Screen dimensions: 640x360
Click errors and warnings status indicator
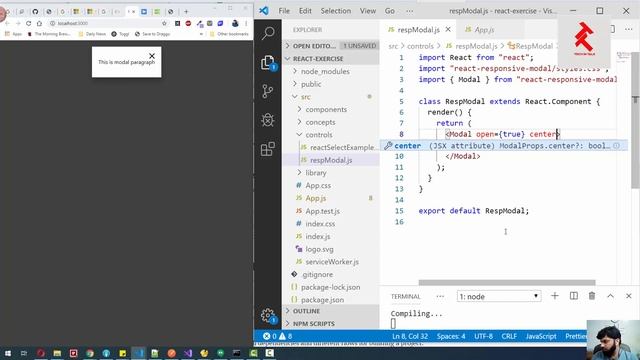coord(278,336)
